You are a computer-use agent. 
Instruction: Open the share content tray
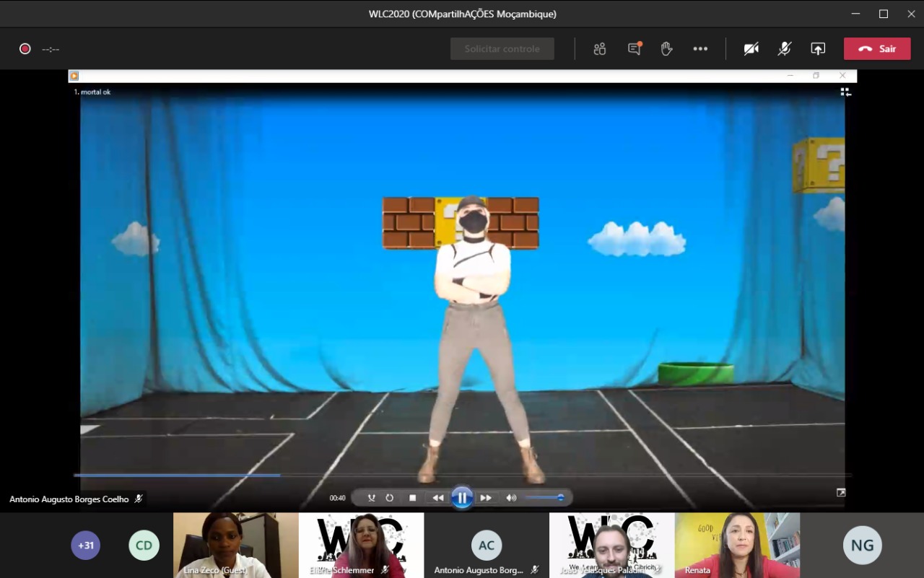click(x=818, y=49)
